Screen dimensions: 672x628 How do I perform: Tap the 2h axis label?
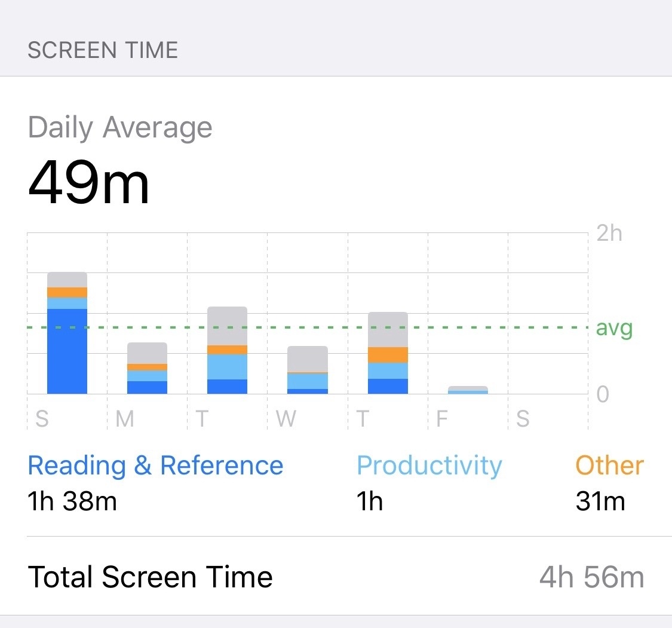[609, 233]
